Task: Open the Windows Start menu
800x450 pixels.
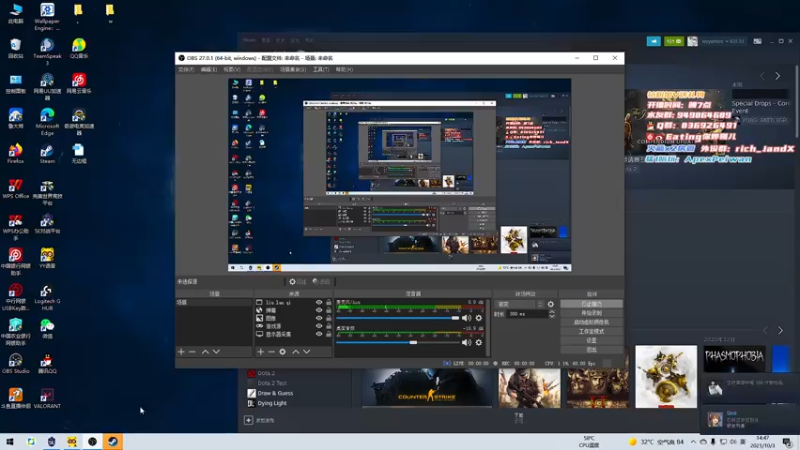Action: point(10,442)
